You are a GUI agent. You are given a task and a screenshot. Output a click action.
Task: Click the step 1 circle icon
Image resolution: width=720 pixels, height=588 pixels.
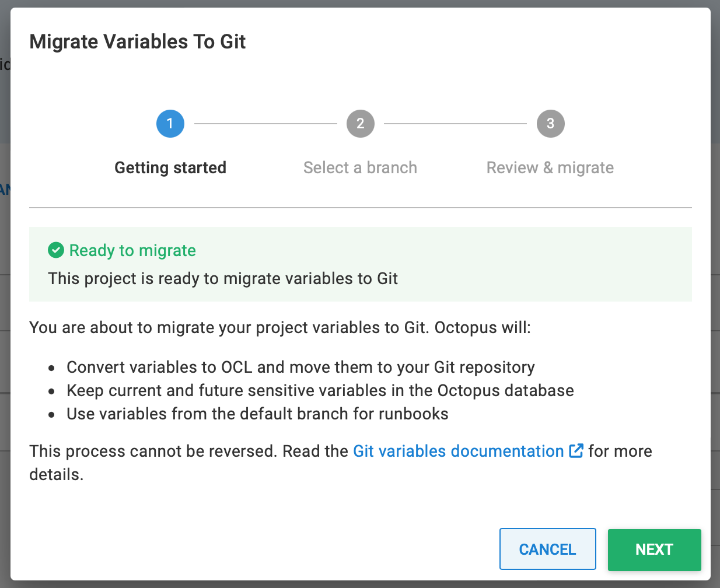tap(170, 124)
